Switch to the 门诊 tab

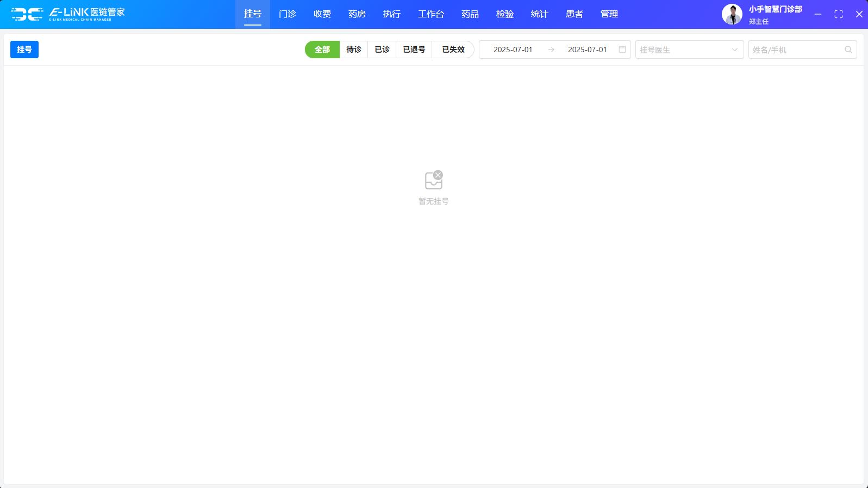[288, 14]
